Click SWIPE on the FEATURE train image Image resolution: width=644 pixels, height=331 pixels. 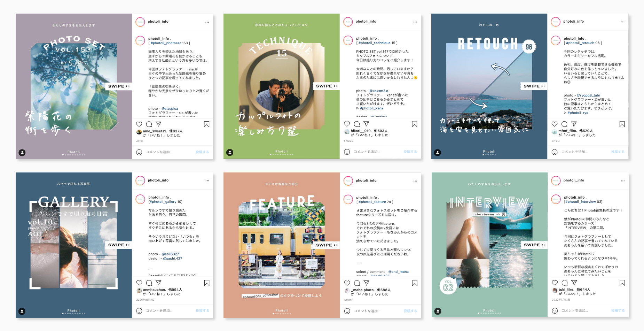coord(327,245)
